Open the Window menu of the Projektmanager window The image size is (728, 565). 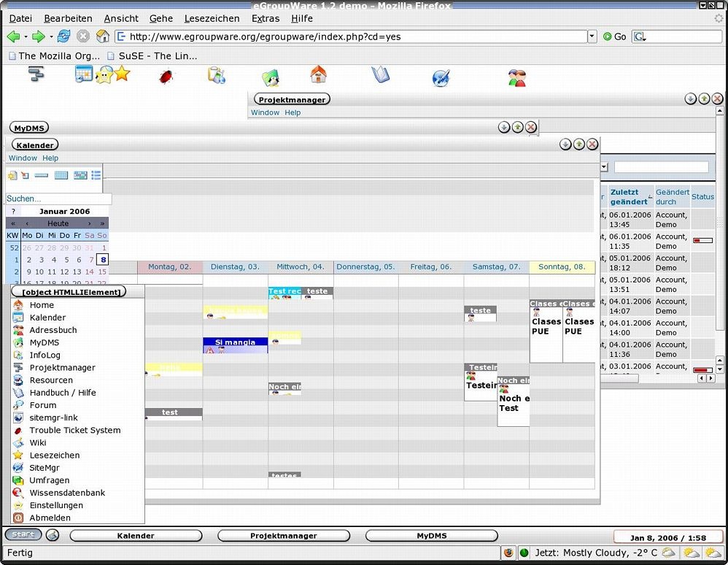[265, 112]
